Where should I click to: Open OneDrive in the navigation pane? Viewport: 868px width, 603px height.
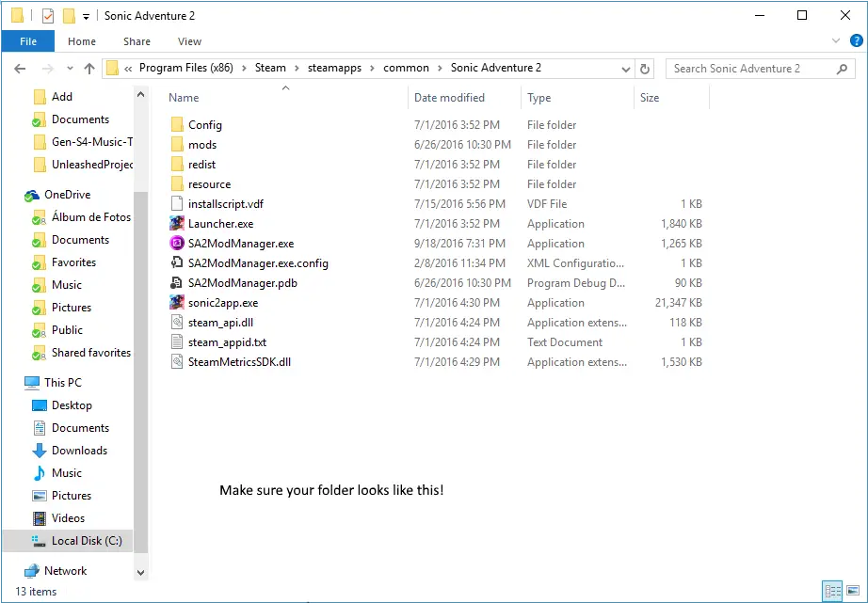[x=68, y=195]
